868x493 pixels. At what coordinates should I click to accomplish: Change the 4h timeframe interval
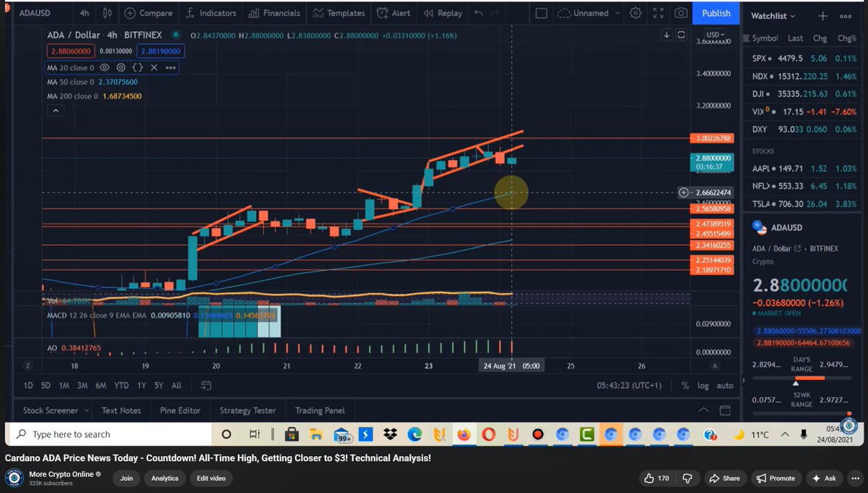click(x=85, y=13)
